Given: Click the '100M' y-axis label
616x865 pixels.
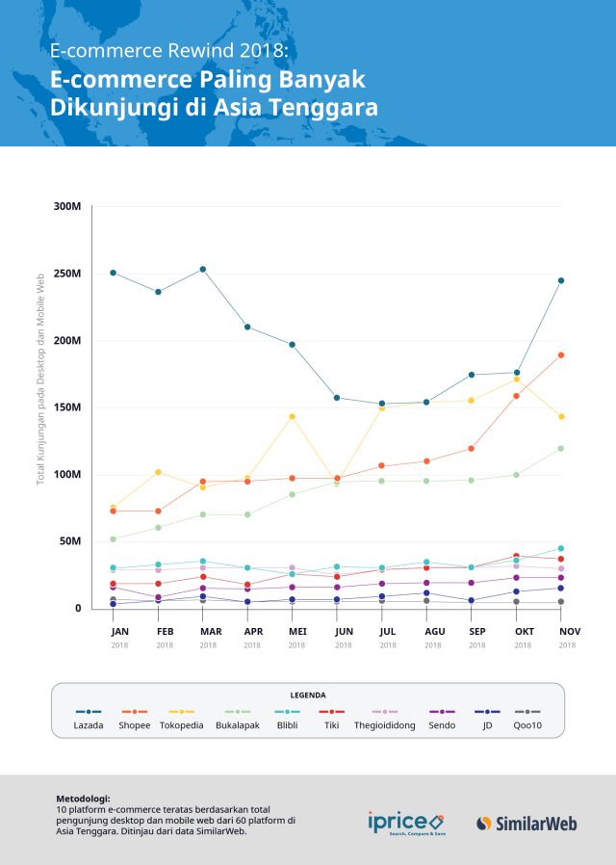Looking at the screenshot, I should point(67,475).
